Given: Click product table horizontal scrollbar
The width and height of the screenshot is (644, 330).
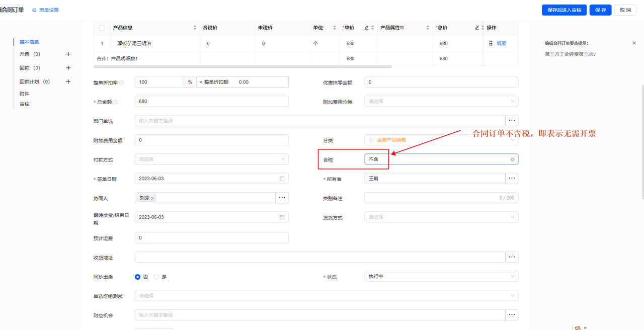Looking at the screenshot, I should (x=243, y=66).
